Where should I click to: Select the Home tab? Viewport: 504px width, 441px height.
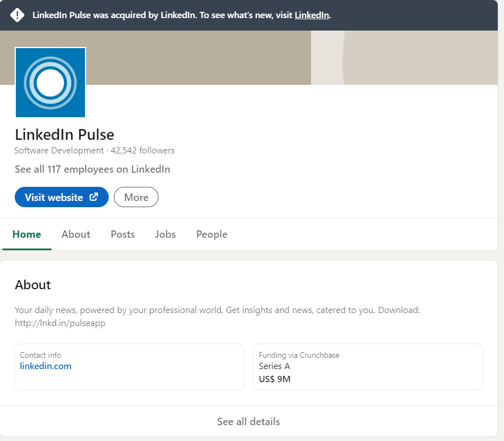coord(27,234)
